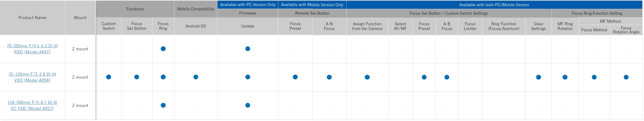Image resolution: width=644 pixels, height=121 pixels.
Task: Click the Clear Settings dot for the 35-150mm lens
Action: (538, 77)
